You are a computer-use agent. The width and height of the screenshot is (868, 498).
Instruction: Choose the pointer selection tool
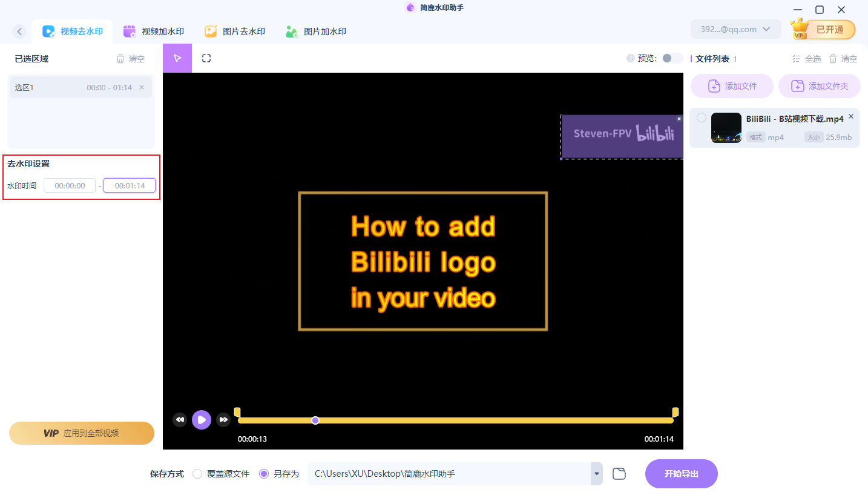click(177, 58)
